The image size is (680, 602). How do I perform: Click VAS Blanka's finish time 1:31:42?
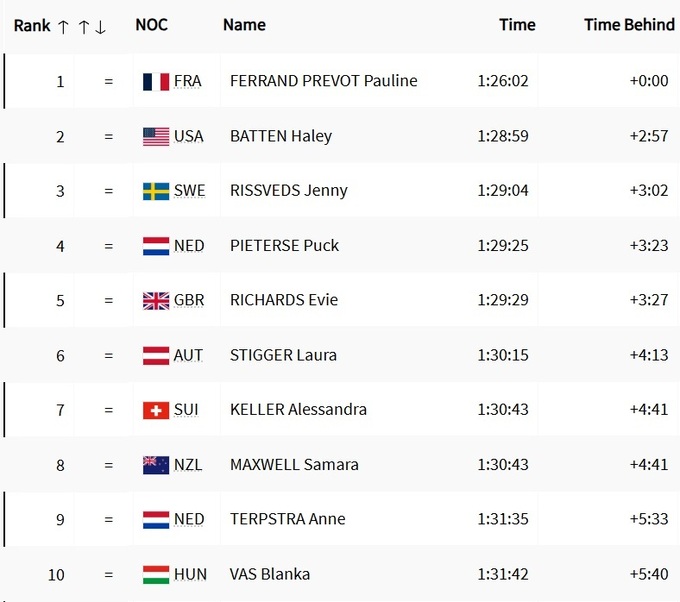tap(503, 574)
